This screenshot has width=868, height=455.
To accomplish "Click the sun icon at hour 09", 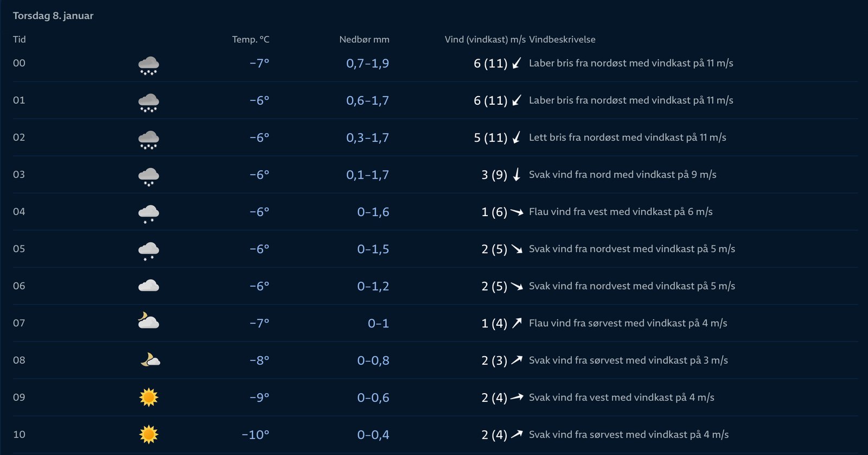I will coord(149,397).
